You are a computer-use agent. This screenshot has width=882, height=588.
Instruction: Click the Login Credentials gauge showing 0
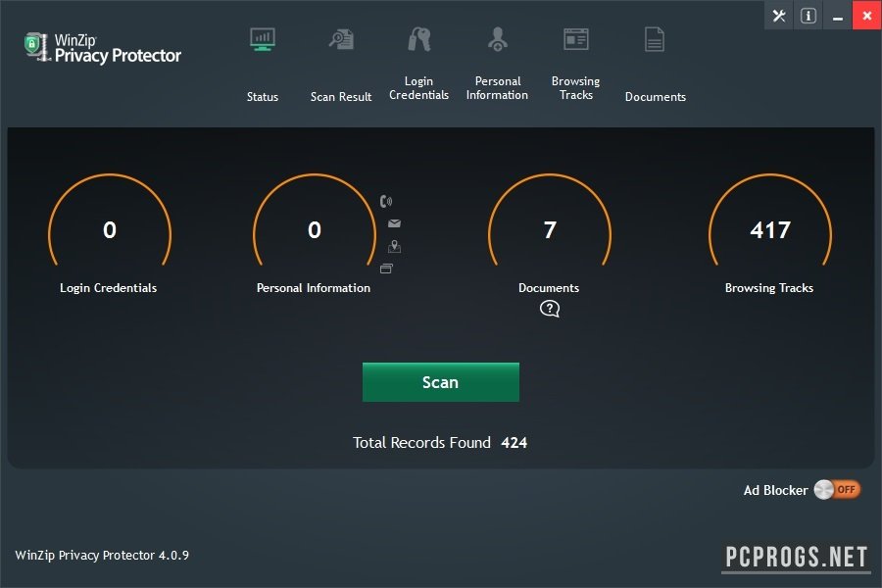109,231
